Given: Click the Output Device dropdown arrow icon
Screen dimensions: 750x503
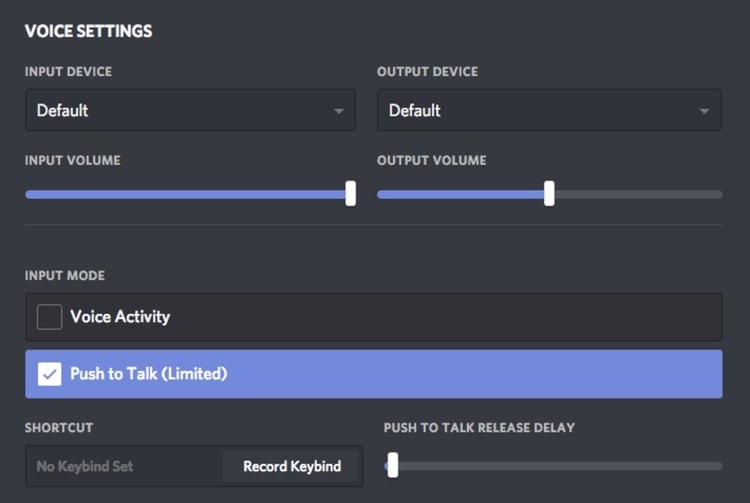Looking at the screenshot, I should tap(704, 111).
